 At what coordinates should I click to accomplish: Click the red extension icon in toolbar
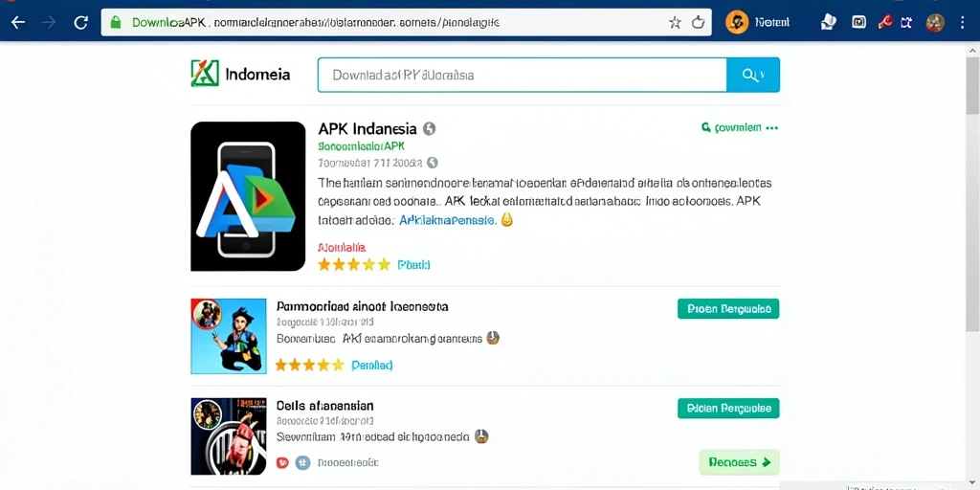coord(884,23)
